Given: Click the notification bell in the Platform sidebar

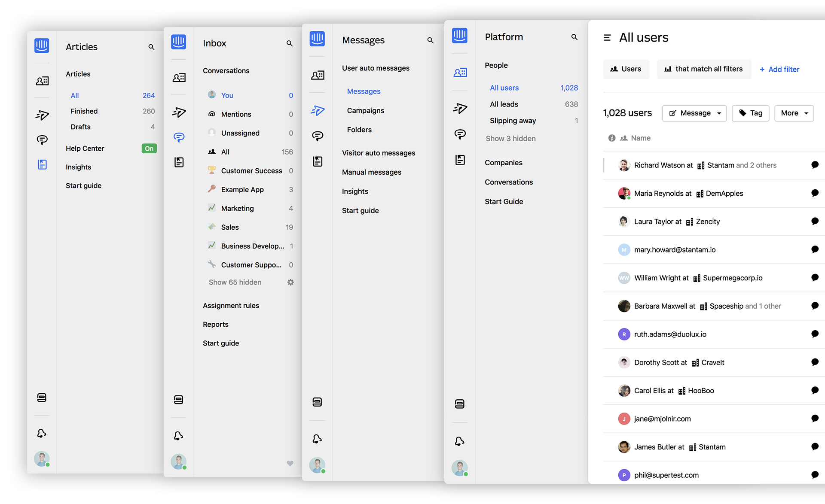Looking at the screenshot, I should 459,441.
